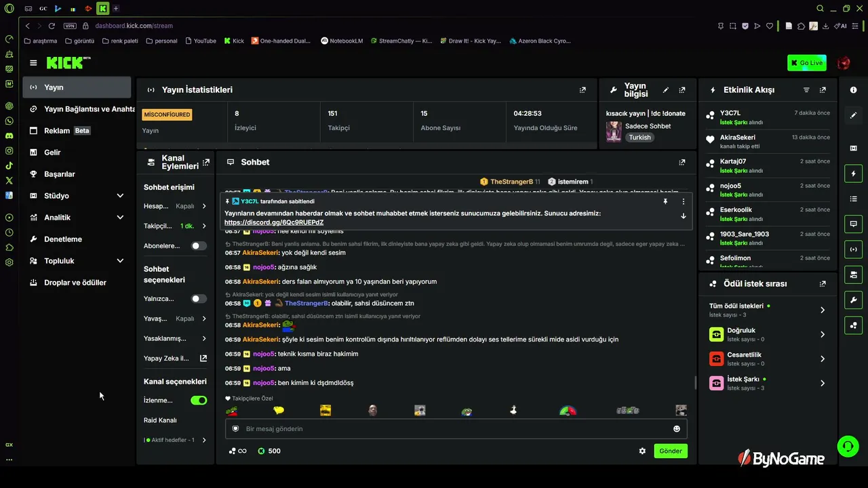
Task: Send message with the Gönder button
Action: [x=671, y=451]
